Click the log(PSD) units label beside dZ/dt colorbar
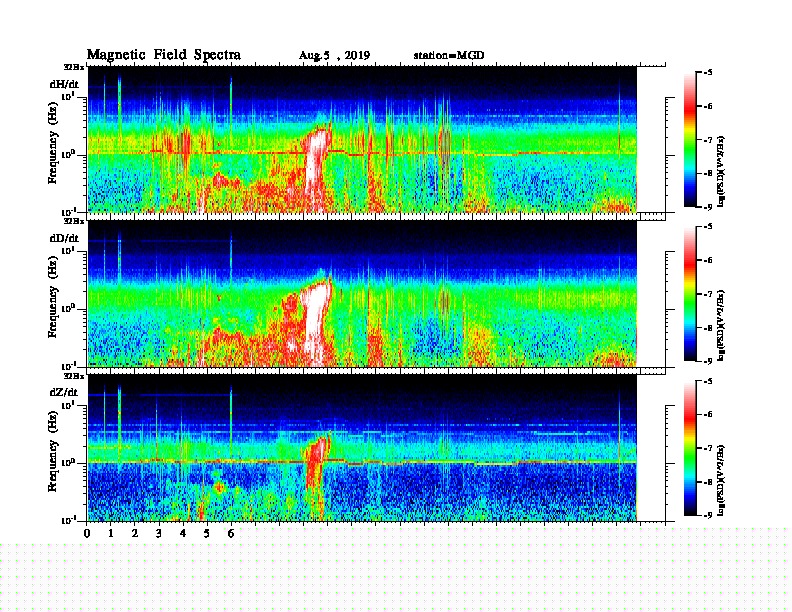Image resolution: width=792 pixels, height=612 pixels. coord(721,480)
